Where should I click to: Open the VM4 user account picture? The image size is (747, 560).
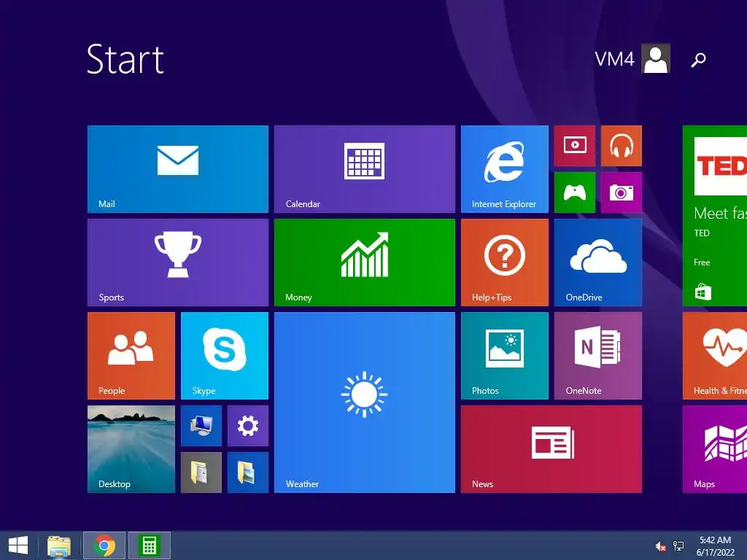656,58
